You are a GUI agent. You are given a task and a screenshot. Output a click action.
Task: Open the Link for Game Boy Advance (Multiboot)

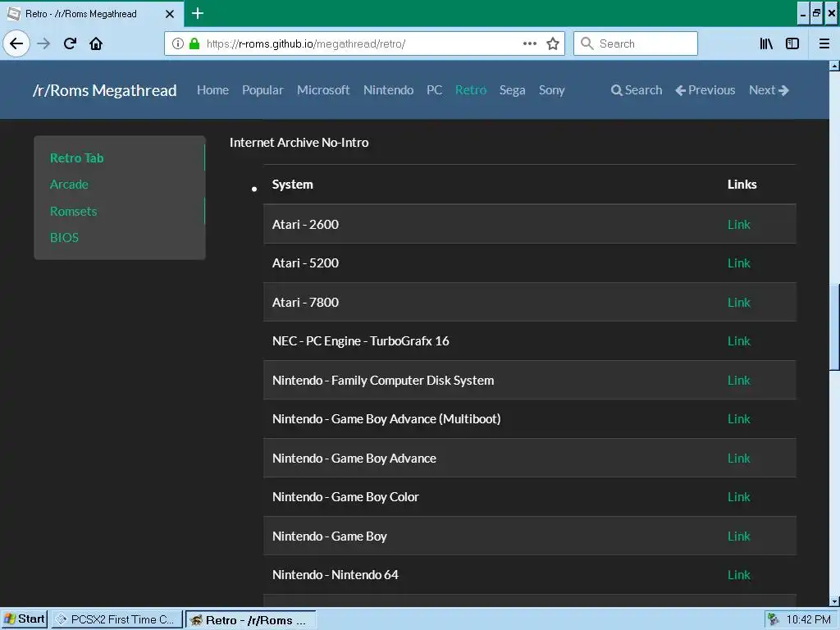point(739,419)
